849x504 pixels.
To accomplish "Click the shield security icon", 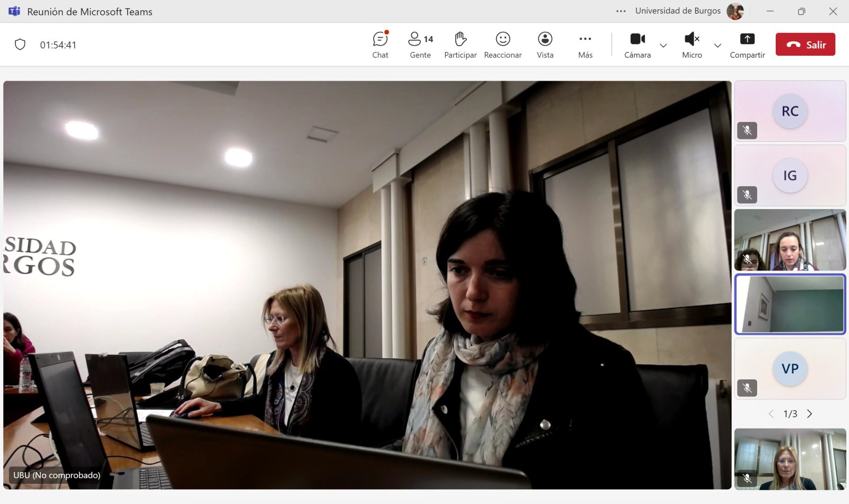I will coord(20,45).
